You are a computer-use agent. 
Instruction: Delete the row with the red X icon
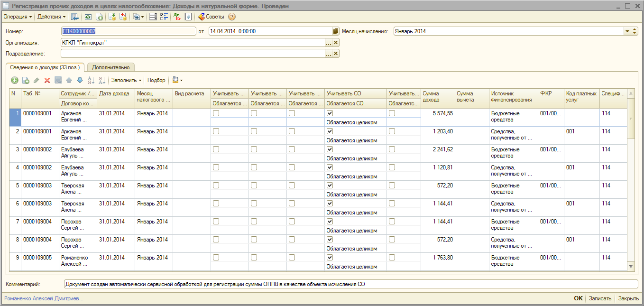coord(47,80)
